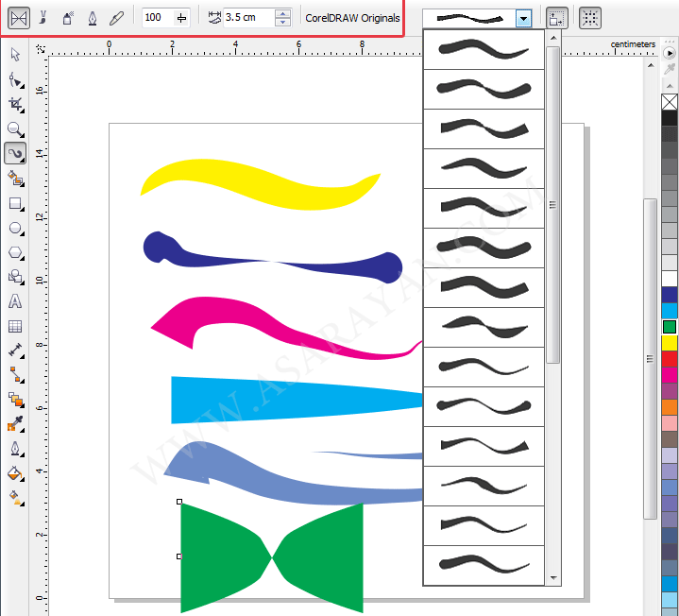The image size is (679, 616).
Task: Activate the Zoom tool
Action: pos(15,128)
